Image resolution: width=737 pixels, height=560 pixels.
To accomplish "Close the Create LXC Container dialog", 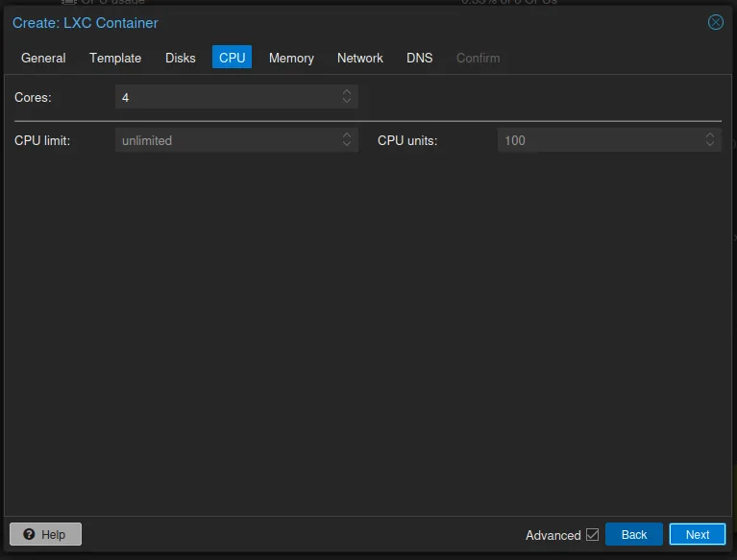I will [715, 22].
